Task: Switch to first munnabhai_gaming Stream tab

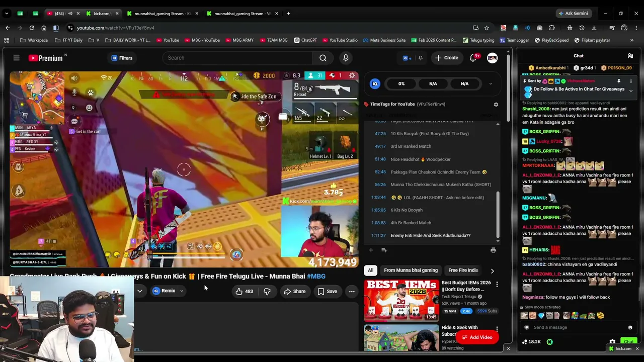Action: click(162, 14)
